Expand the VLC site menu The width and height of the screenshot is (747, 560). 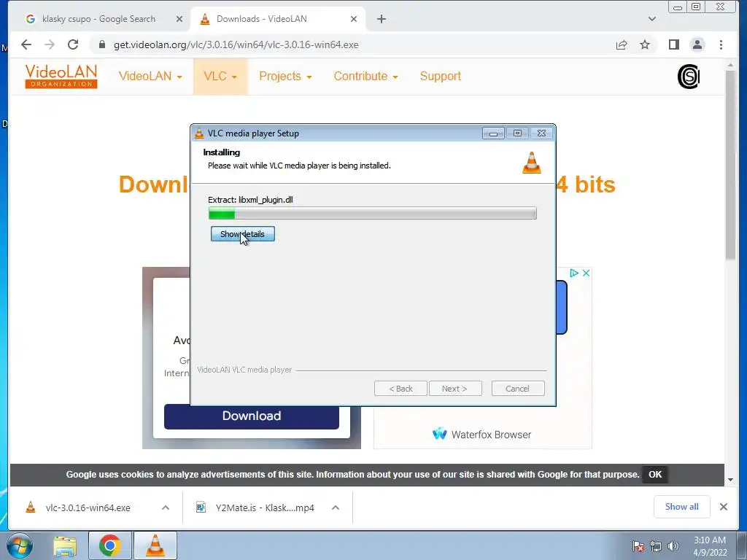point(220,76)
